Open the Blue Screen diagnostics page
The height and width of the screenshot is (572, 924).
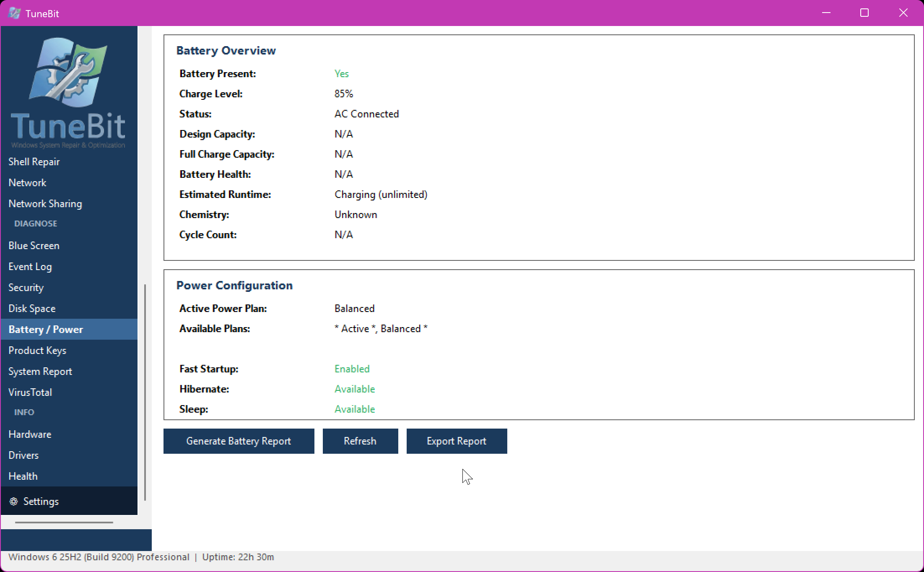coord(69,245)
